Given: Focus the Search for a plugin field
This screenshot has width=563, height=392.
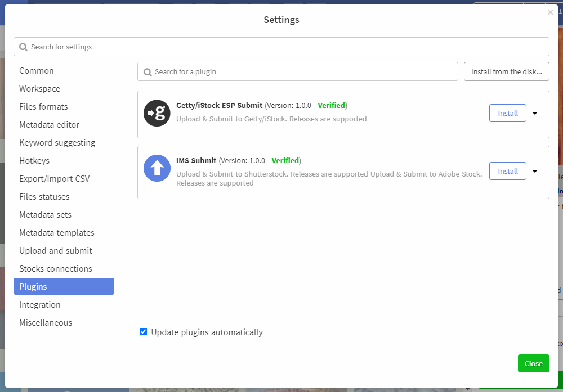Looking at the screenshot, I should click(x=298, y=72).
